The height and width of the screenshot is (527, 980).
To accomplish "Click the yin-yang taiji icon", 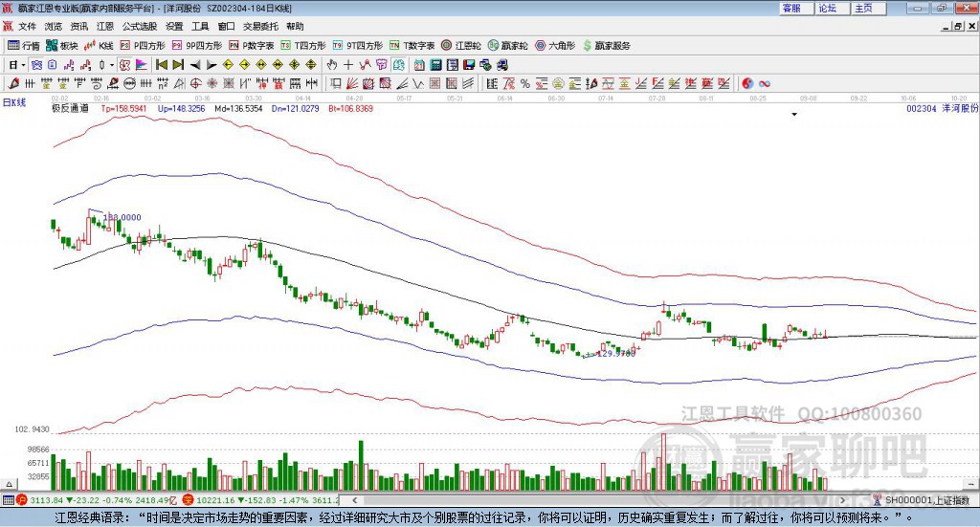I will click(x=747, y=83).
